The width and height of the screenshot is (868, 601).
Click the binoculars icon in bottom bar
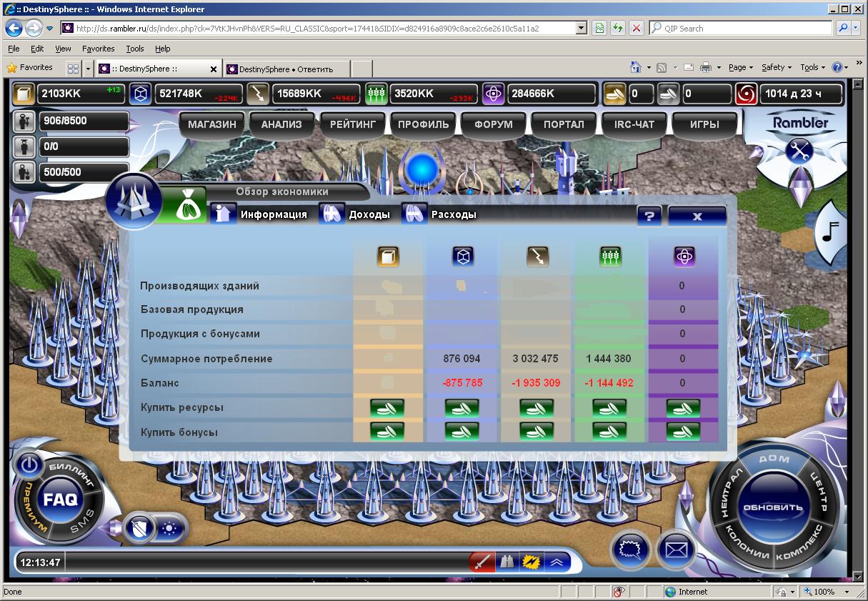[507, 562]
